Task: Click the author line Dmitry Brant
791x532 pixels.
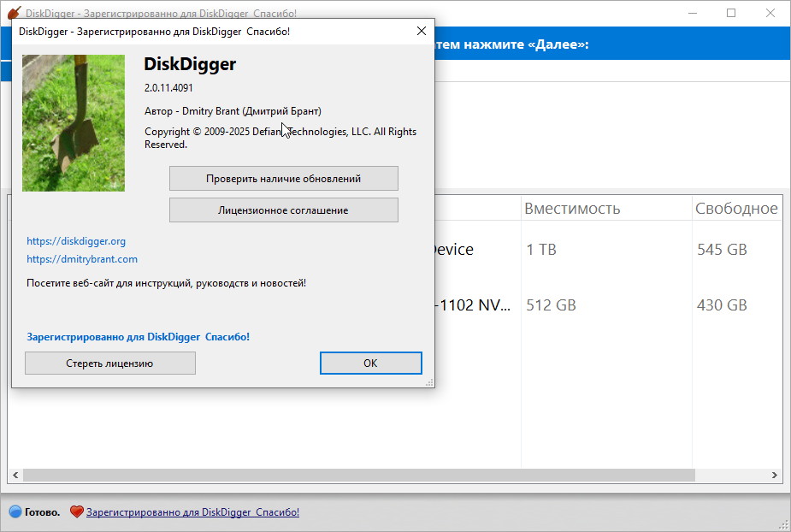Action: (x=233, y=111)
